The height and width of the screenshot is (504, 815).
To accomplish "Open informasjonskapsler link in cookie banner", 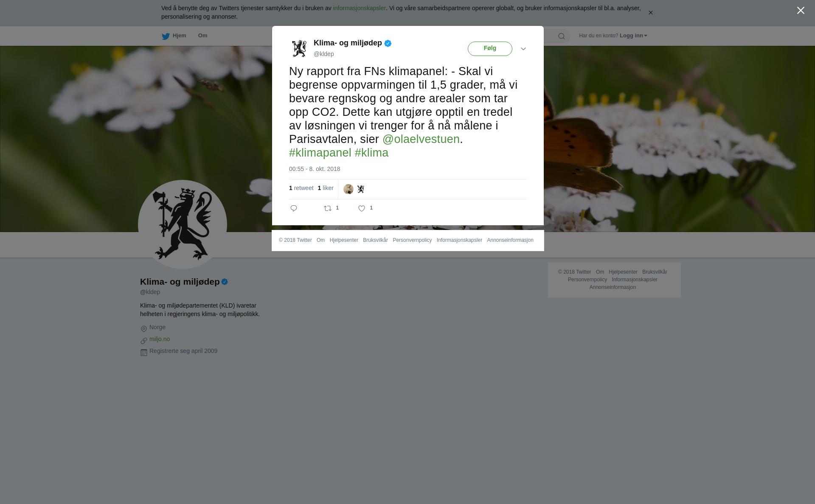I will pyautogui.click(x=359, y=8).
